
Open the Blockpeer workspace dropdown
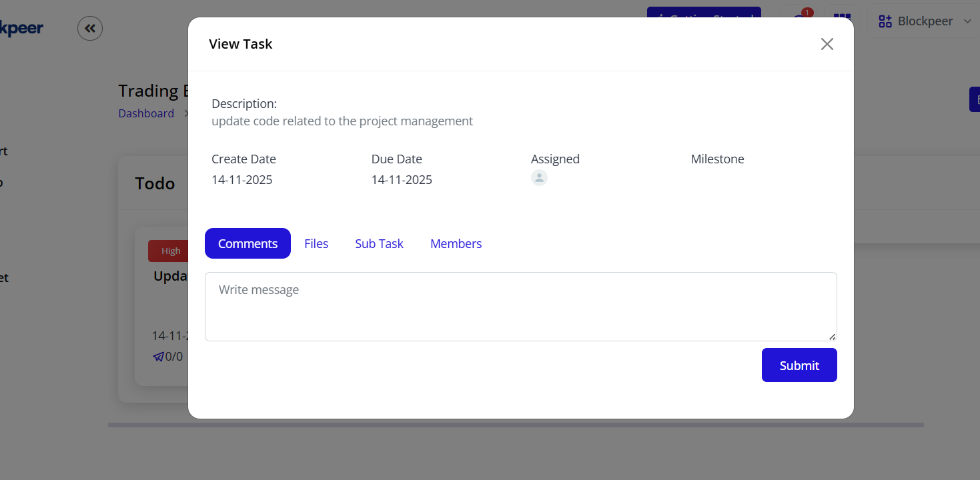point(968,21)
